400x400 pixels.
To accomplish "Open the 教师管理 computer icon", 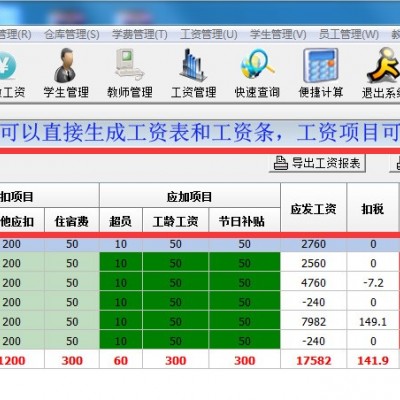I will pyautogui.click(x=129, y=65).
